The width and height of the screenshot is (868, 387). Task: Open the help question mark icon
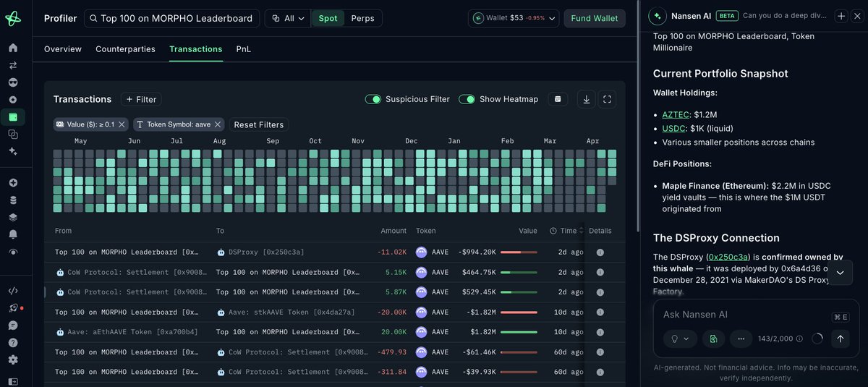[x=13, y=343]
